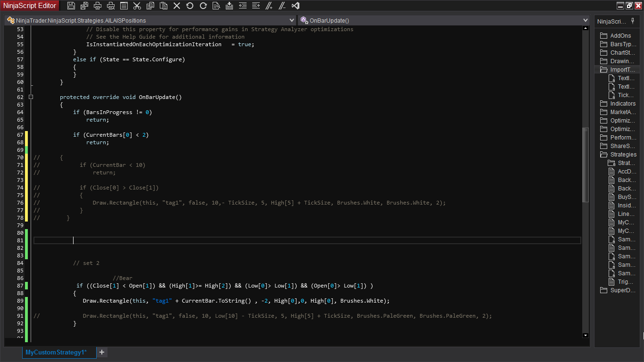
Task: Add a new tab with plus button
Action: pos(101,352)
